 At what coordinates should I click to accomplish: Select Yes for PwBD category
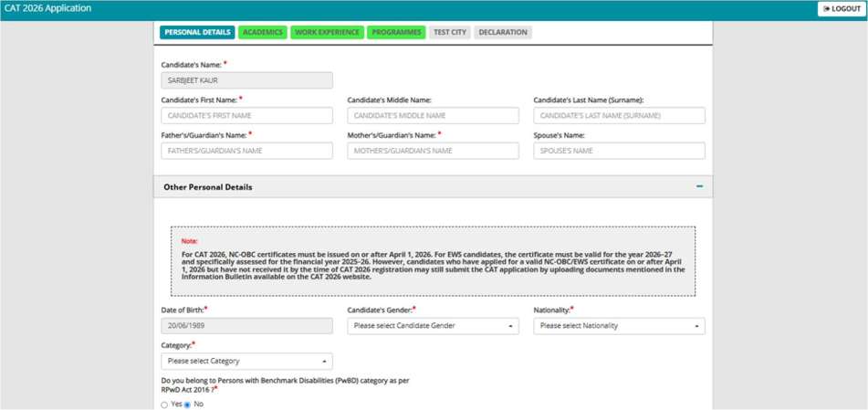pos(164,405)
